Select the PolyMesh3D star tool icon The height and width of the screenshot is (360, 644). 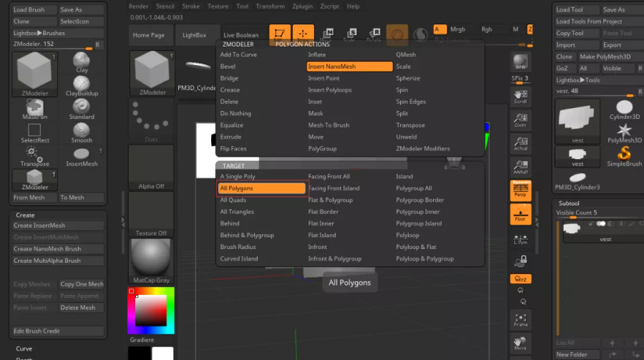[624, 133]
